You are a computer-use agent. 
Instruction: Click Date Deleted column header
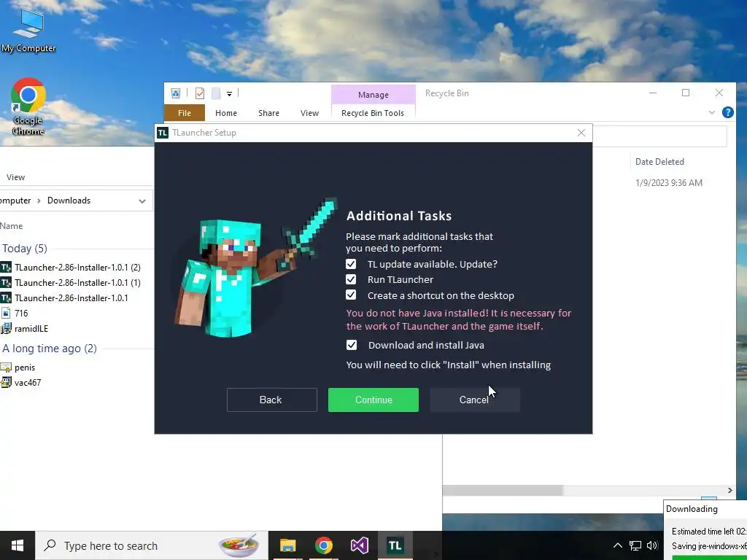[659, 162]
